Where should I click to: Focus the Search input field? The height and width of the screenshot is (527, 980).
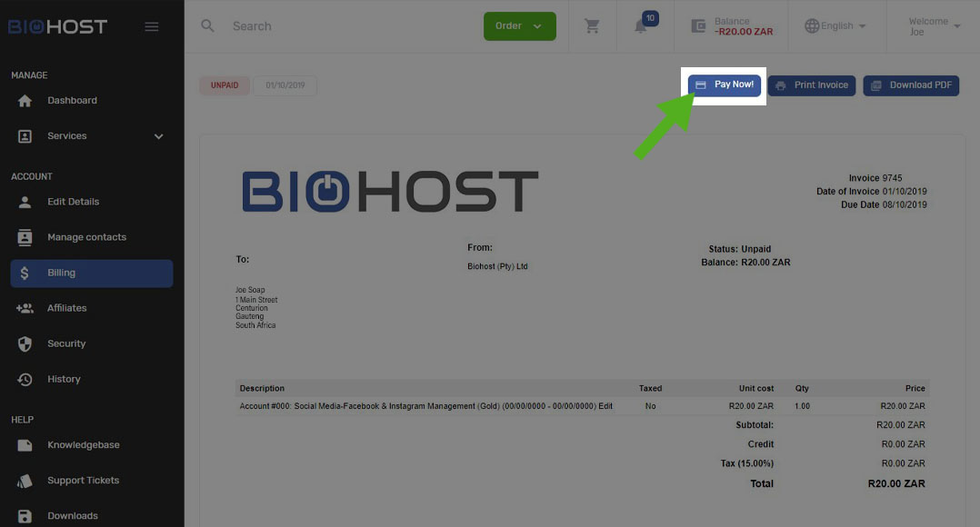coord(345,26)
